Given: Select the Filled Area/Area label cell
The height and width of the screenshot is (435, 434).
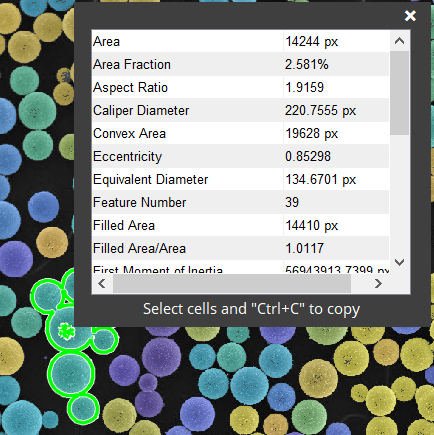Looking at the screenshot, I should 187,248.
